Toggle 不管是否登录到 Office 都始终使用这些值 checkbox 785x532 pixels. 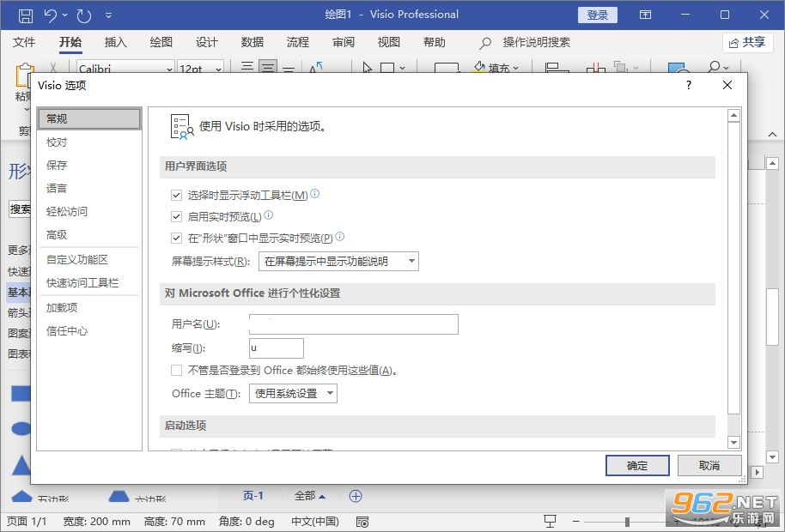click(x=176, y=370)
